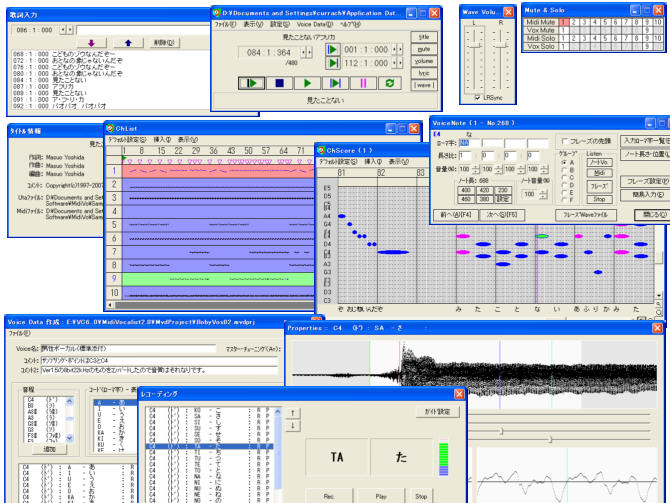
Task: Toggle Midi Mute channel 1 cell
Action: [x=563, y=22]
